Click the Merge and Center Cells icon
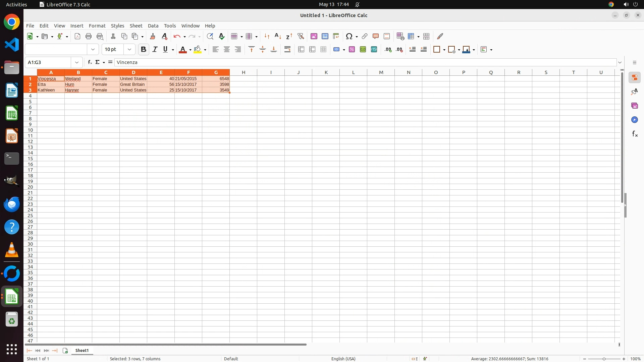644x362 pixels. (x=301, y=49)
